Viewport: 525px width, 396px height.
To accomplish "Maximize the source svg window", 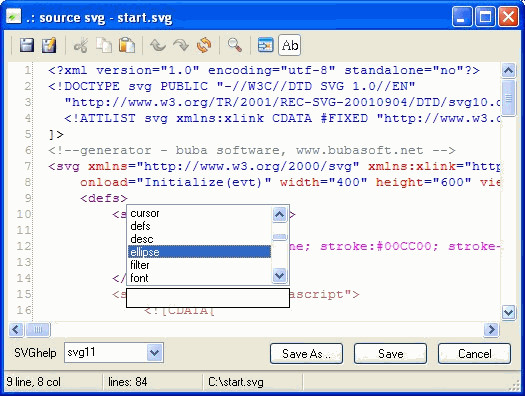I will pyautogui.click(x=485, y=16).
